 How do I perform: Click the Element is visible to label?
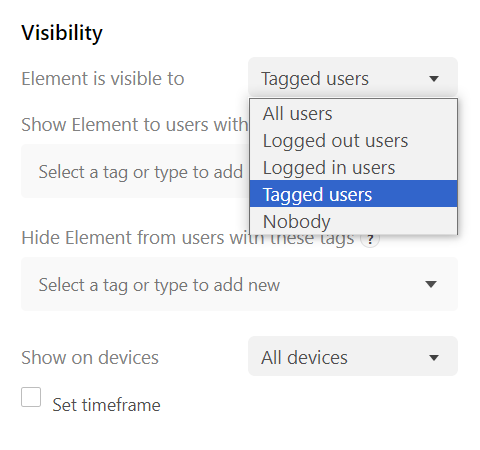pyautogui.click(x=103, y=79)
